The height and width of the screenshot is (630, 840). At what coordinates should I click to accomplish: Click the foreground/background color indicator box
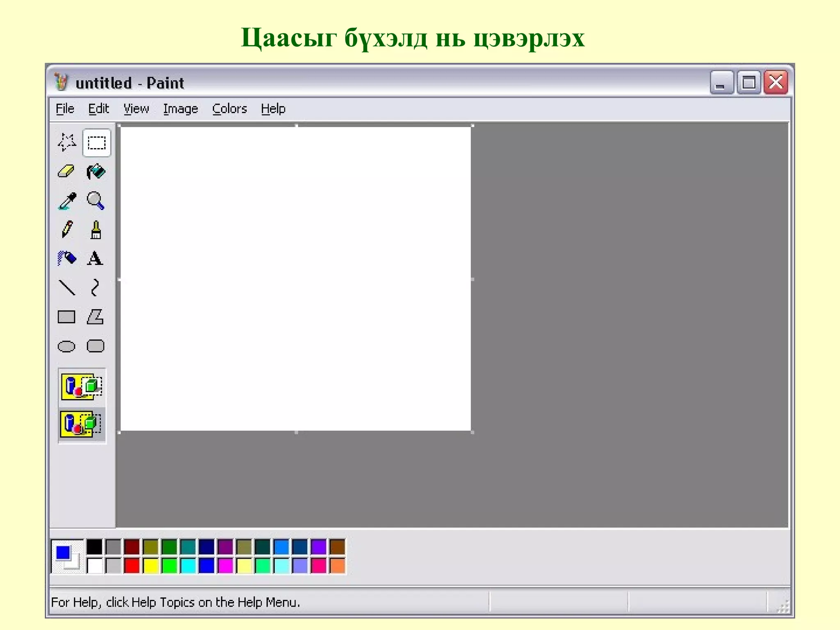(x=68, y=556)
